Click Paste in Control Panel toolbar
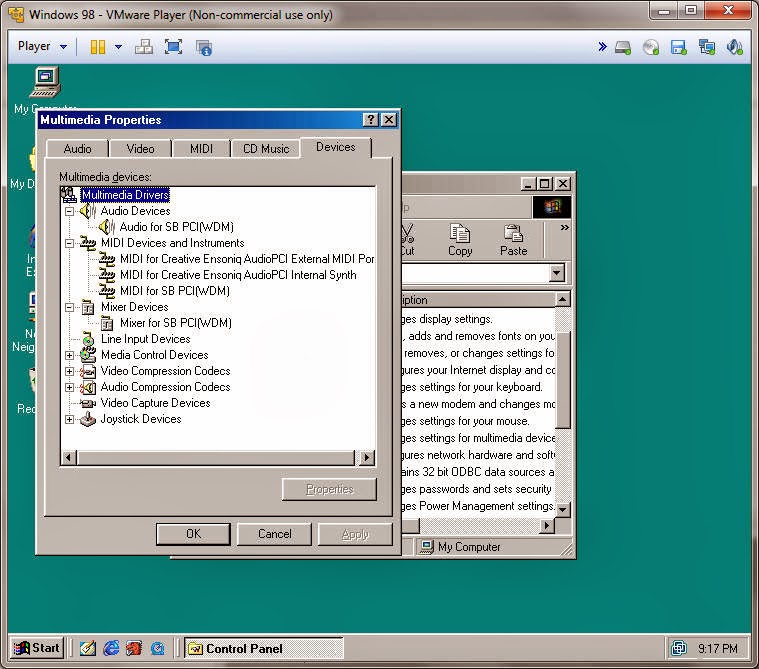This screenshot has width=759, height=669. pos(514,240)
